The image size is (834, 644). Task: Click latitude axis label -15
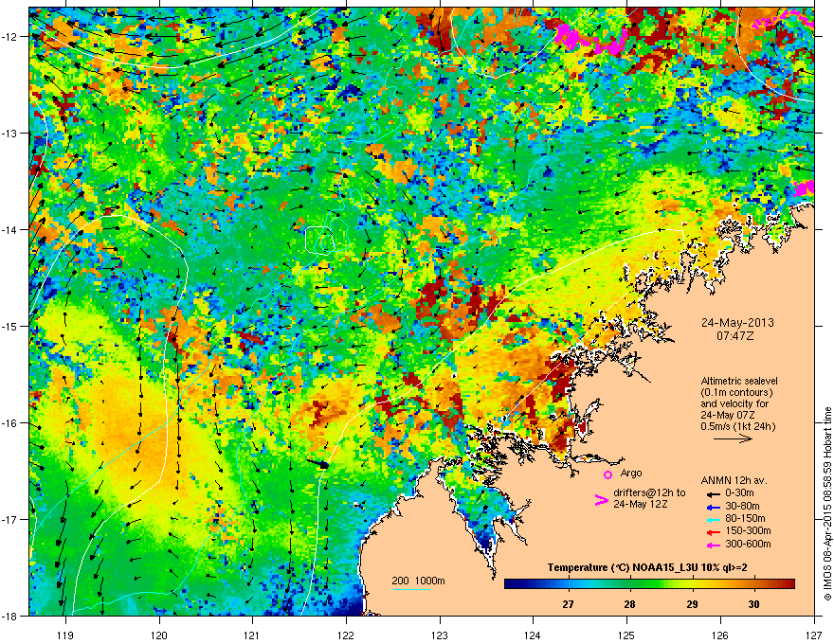coord(9,326)
